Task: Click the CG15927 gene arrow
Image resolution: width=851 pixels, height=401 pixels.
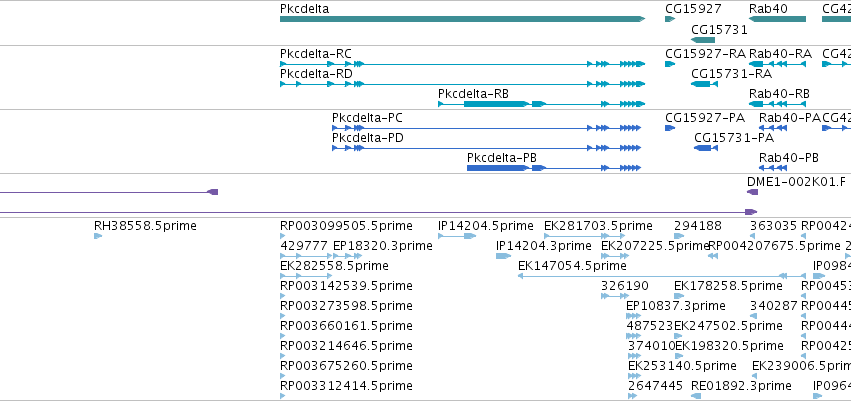Action: [x=670, y=19]
